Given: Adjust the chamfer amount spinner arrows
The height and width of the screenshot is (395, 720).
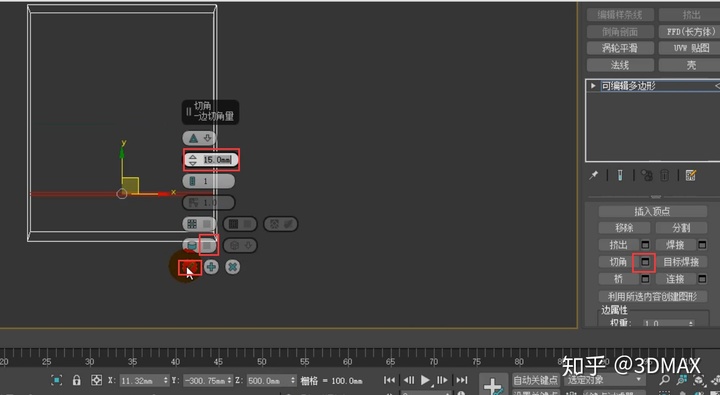Looking at the screenshot, I should tap(193, 160).
